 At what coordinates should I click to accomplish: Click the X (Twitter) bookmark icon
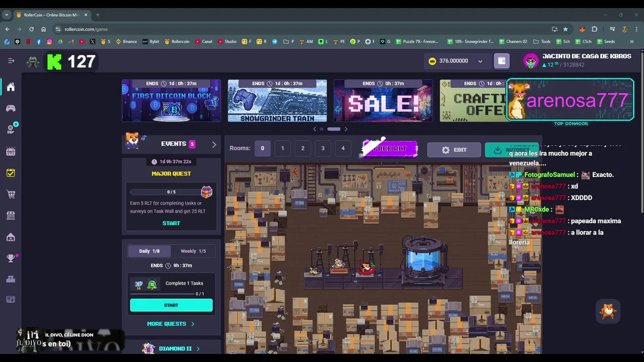pyautogui.click(x=93, y=42)
